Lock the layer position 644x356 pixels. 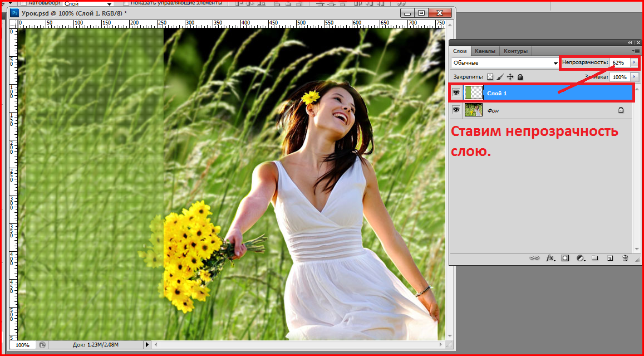tap(510, 77)
